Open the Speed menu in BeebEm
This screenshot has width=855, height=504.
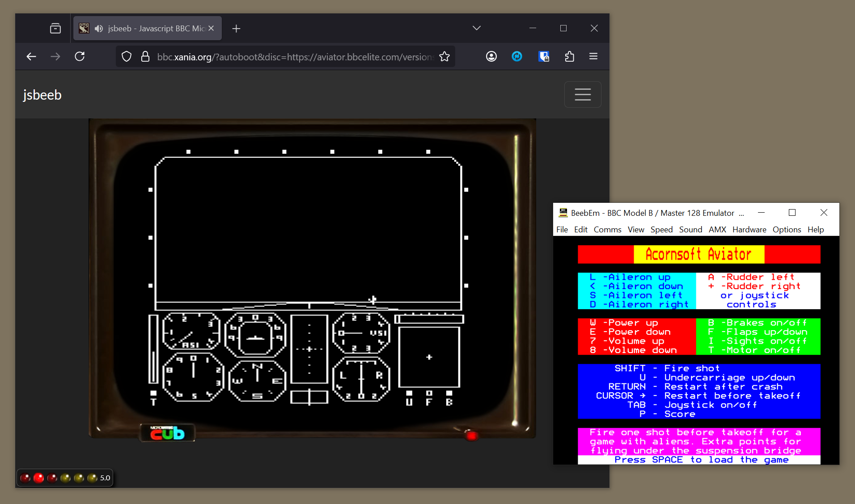pyautogui.click(x=661, y=230)
